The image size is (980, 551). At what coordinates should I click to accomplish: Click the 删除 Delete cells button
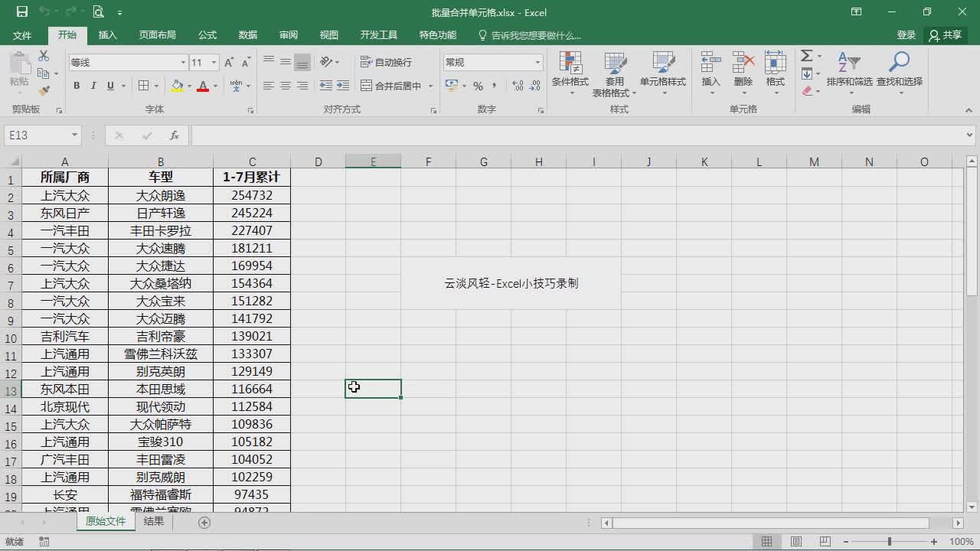point(743,74)
